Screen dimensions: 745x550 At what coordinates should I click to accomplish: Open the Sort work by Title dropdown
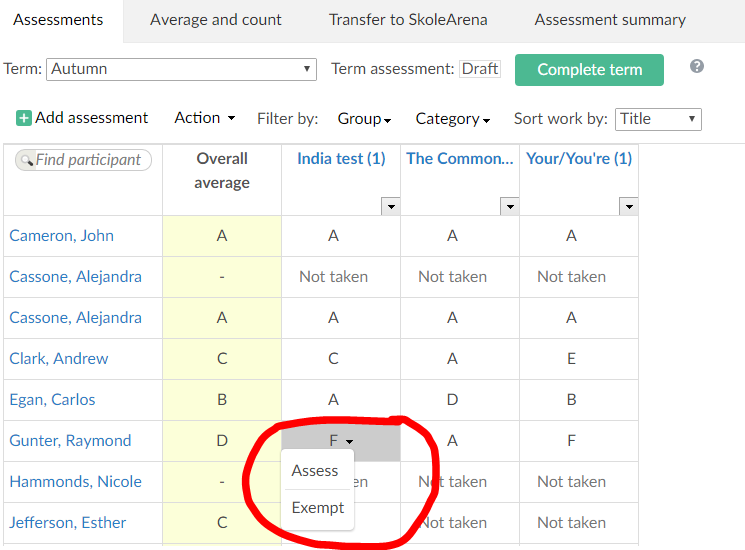click(657, 119)
